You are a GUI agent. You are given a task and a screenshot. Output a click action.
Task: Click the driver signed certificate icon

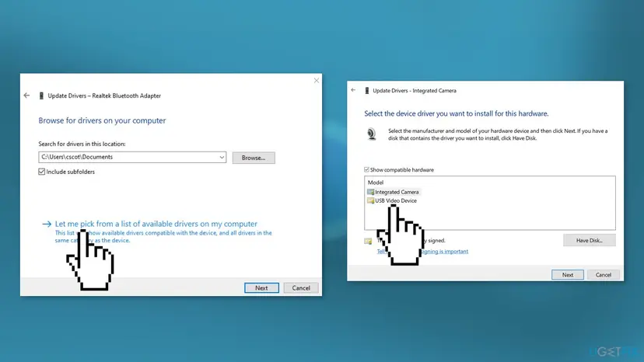[368, 241]
